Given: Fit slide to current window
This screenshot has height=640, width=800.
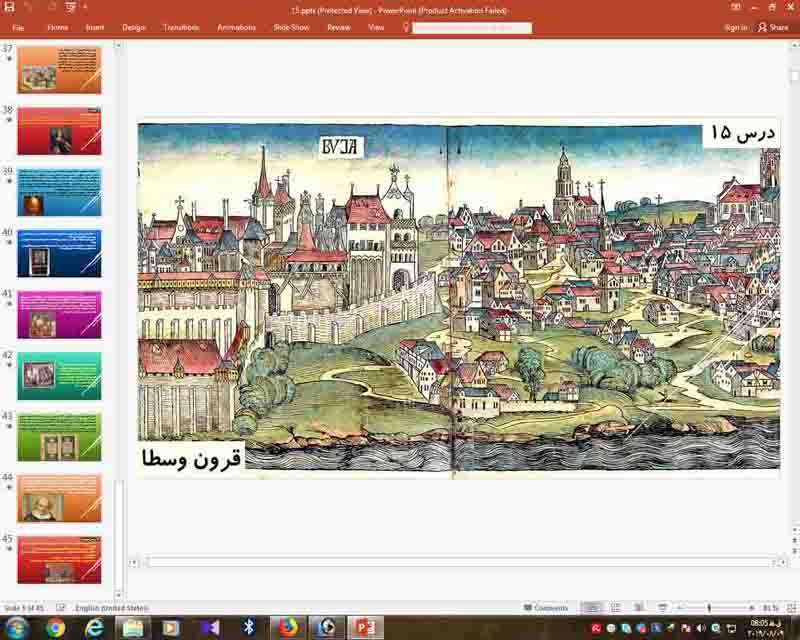Looking at the screenshot, I should coord(791,608).
